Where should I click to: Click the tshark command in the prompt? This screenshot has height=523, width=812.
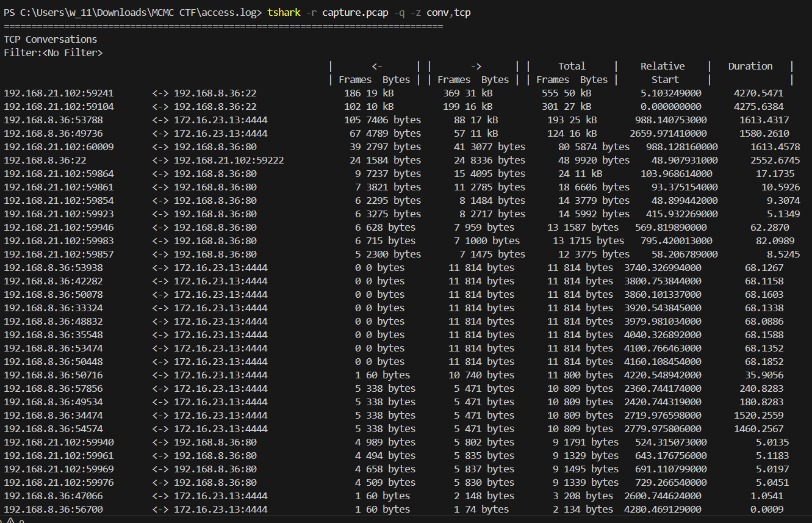pos(285,12)
